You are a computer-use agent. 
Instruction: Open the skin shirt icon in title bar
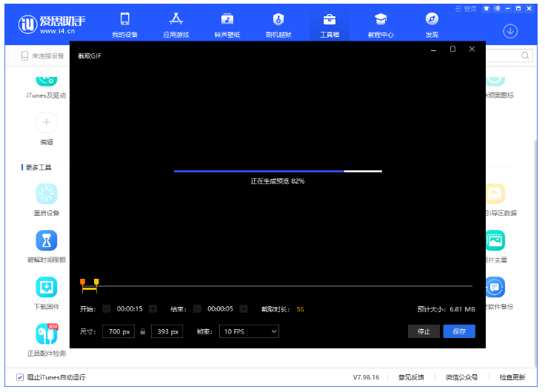(x=487, y=8)
